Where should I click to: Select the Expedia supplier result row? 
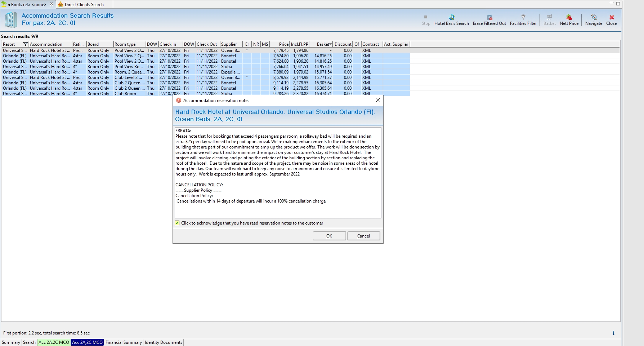coord(206,72)
